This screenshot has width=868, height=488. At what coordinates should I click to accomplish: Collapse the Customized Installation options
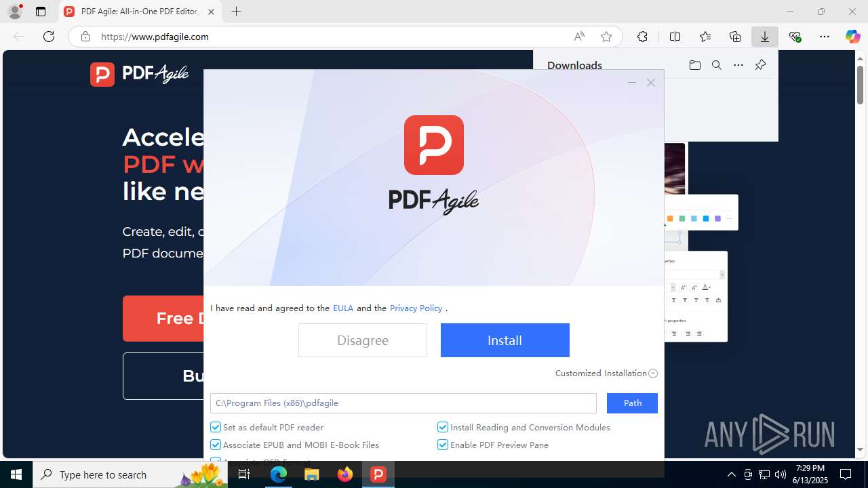click(x=606, y=373)
